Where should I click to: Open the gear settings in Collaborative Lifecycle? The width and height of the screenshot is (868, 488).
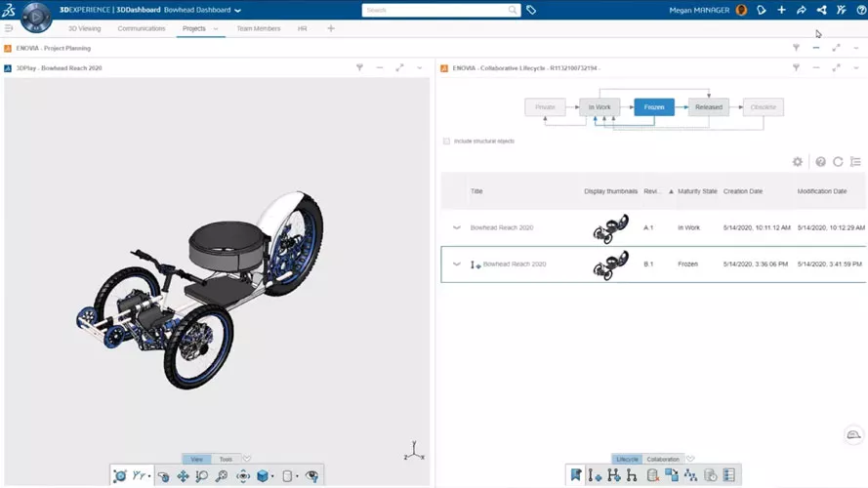[797, 162]
